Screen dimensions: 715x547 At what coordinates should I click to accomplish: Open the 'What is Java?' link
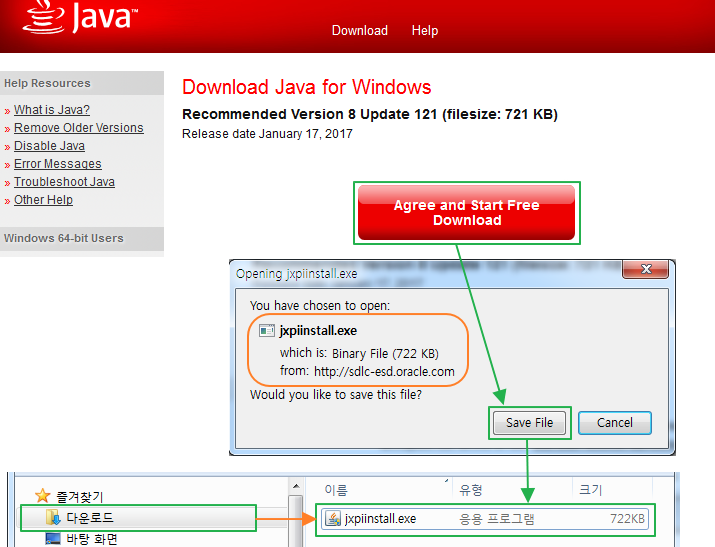52,110
